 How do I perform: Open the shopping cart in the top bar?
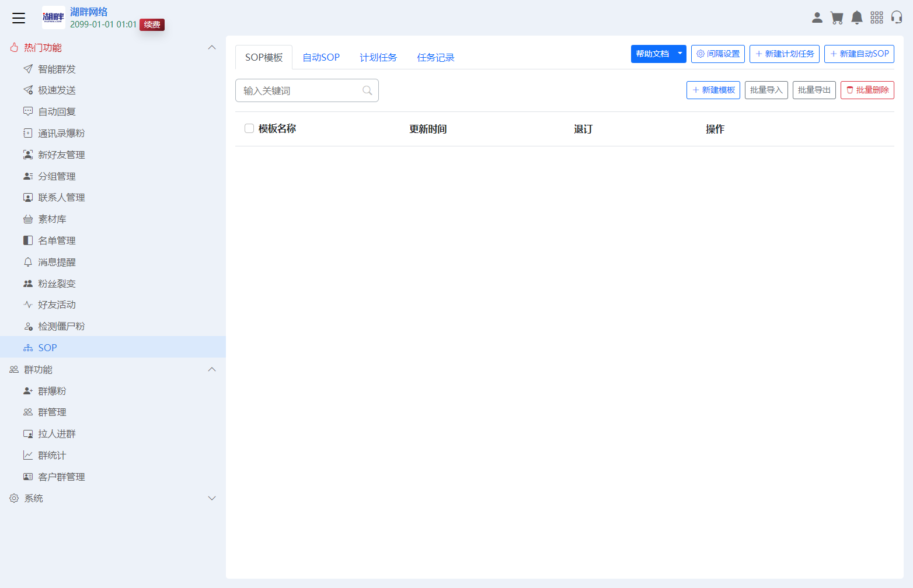click(837, 17)
